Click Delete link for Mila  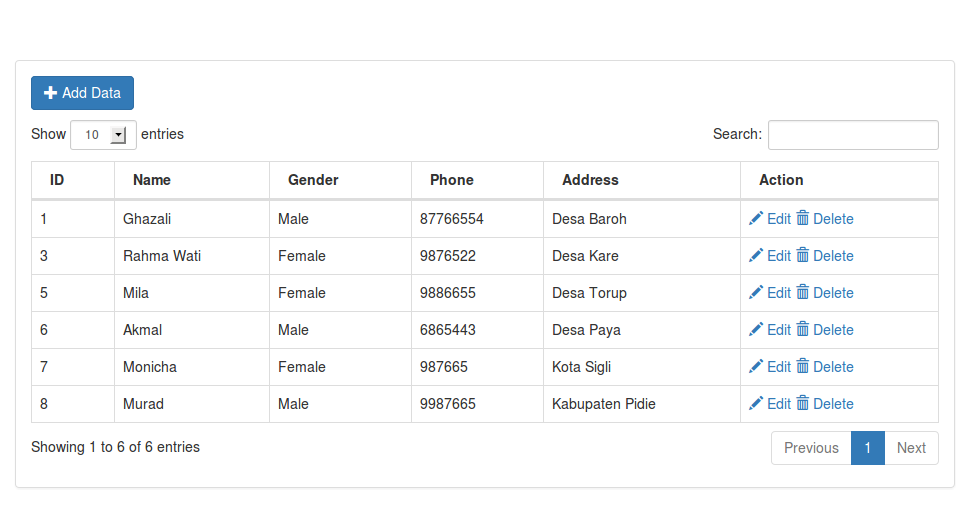[x=833, y=293]
